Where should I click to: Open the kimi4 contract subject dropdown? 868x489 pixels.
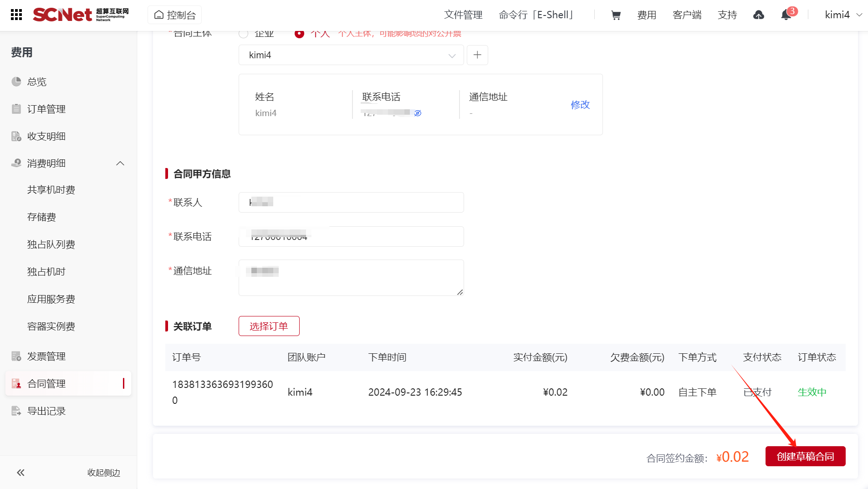[x=351, y=55]
